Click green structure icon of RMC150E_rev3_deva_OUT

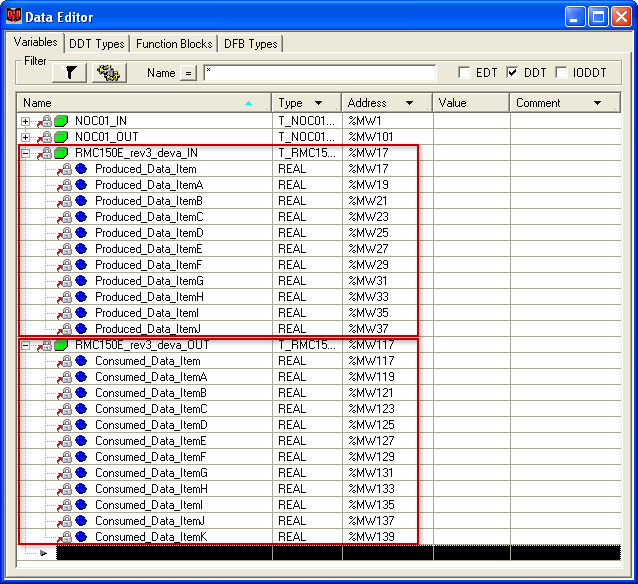click(61, 345)
